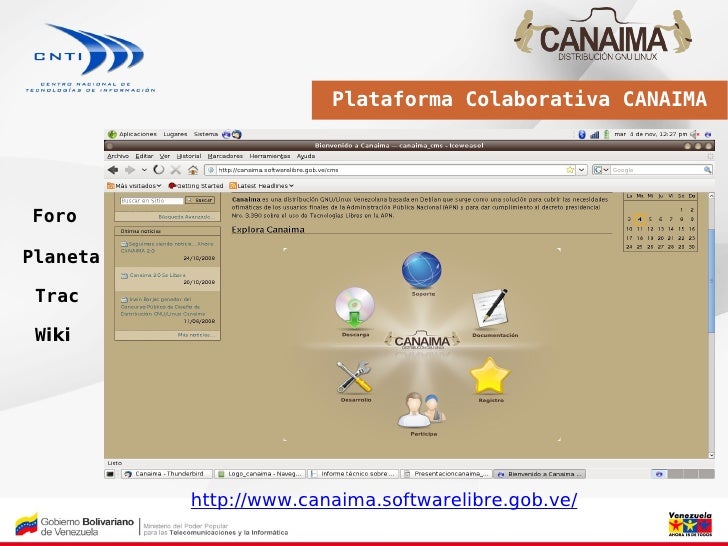Viewport: 728px width, 546px height.
Task: Click the Canaima logo in page center
Action: tap(422, 340)
